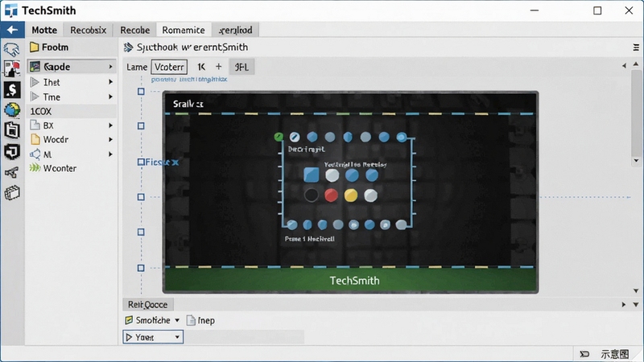The width and height of the screenshot is (644, 362).
Task: Toggle the fifth checkbox on the dotted line
Action: tap(141, 232)
